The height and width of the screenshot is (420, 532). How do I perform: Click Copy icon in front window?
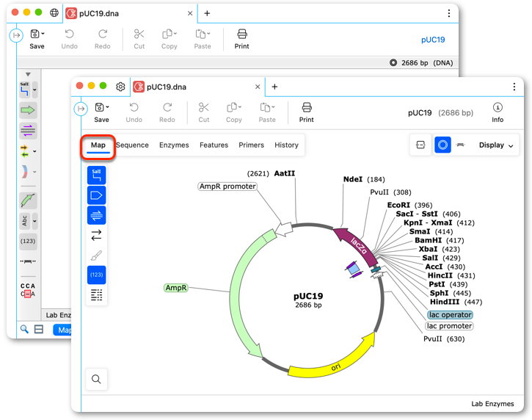click(x=232, y=108)
